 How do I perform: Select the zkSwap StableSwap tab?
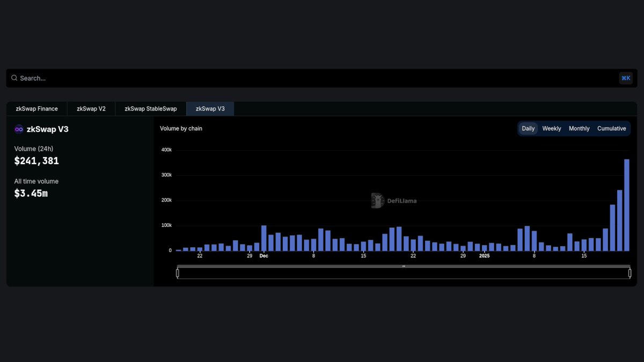coord(151,109)
